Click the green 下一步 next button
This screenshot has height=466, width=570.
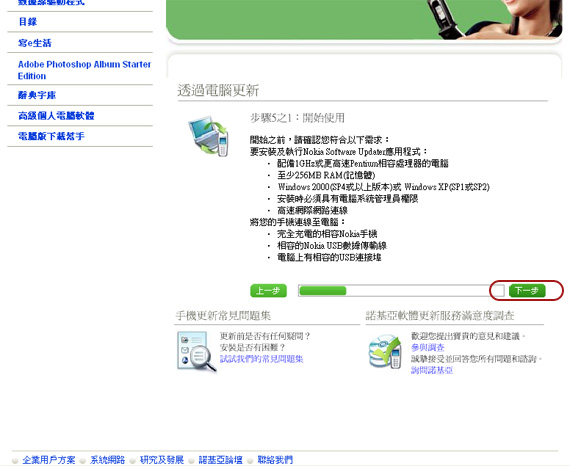coord(527,291)
